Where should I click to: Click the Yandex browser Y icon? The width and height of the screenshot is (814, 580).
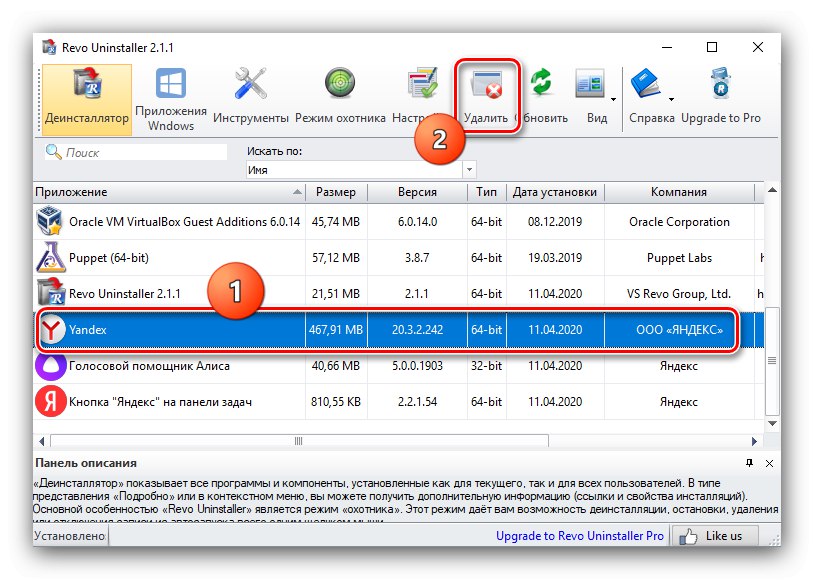click(x=51, y=330)
